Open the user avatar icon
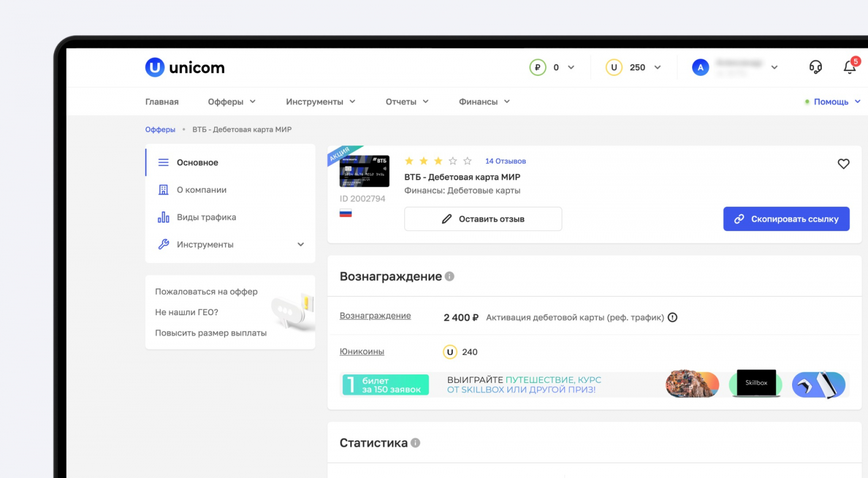868x478 pixels. tap(700, 67)
